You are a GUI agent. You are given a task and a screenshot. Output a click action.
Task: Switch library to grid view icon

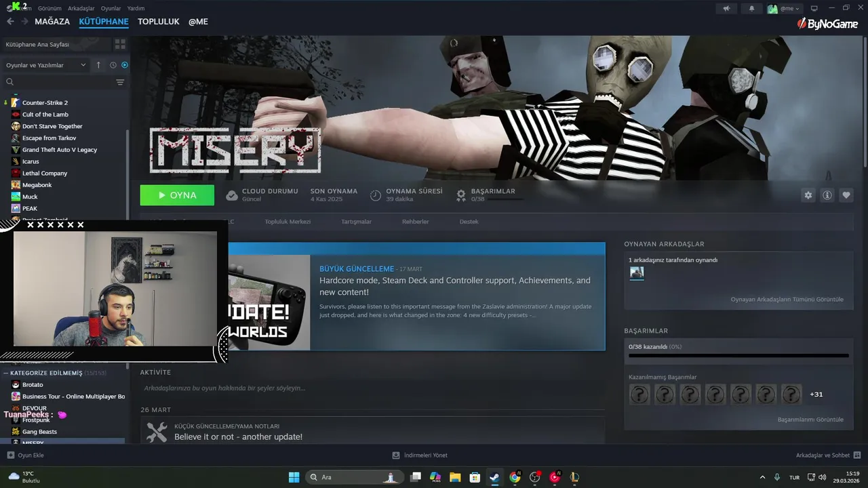(120, 44)
